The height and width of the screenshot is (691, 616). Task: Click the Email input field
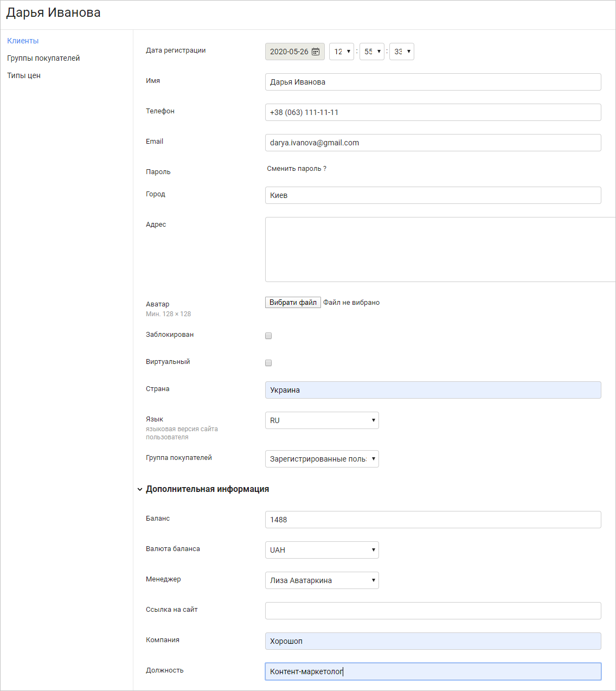tap(433, 143)
